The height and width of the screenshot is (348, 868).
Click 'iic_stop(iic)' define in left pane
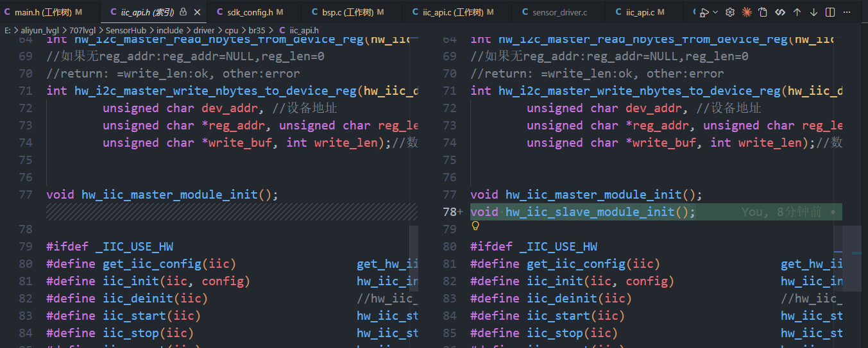click(148, 333)
